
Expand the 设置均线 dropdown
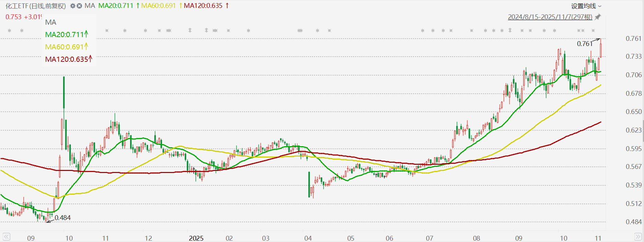(586, 6)
